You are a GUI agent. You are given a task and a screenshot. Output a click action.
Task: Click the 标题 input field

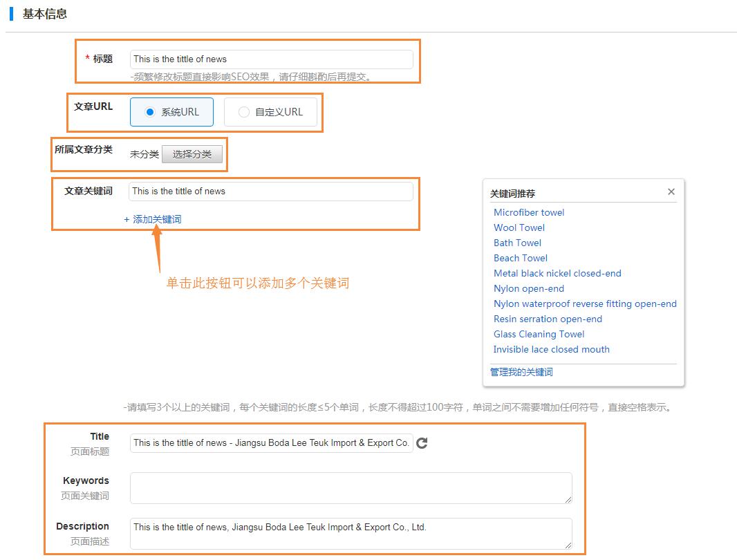(271, 59)
